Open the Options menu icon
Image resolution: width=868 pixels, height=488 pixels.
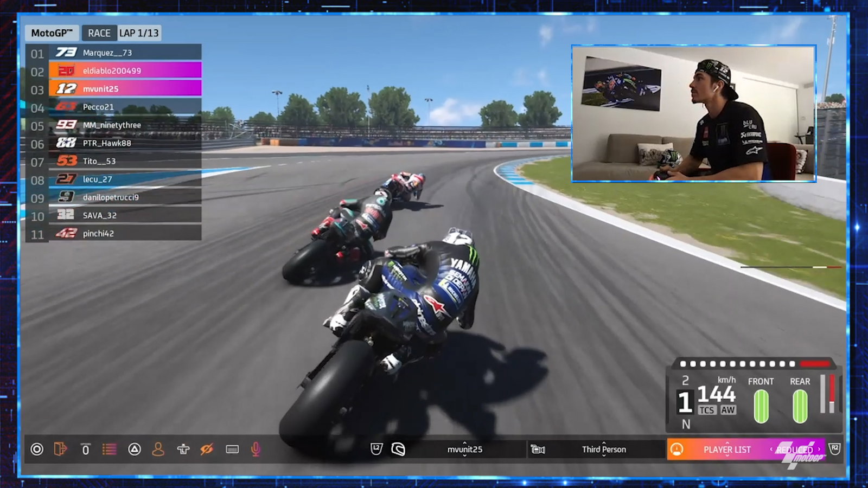click(x=86, y=449)
